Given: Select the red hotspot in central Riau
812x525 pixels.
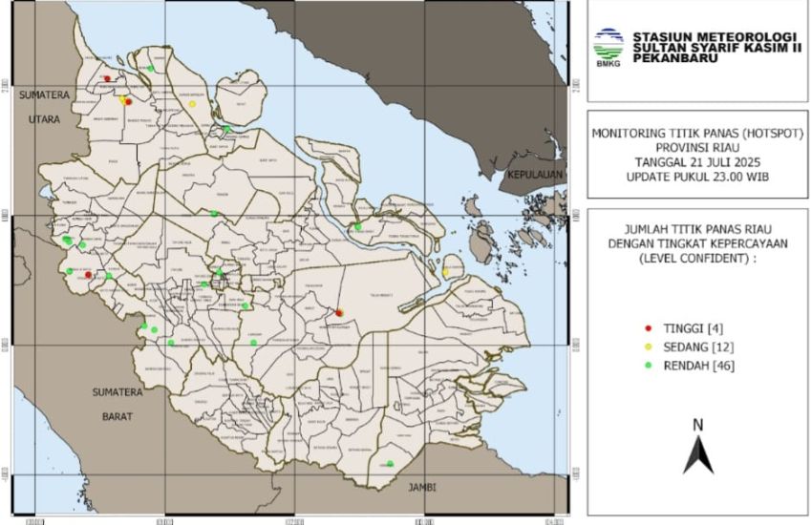Looking at the screenshot, I should pyautogui.click(x=340, y=312).
